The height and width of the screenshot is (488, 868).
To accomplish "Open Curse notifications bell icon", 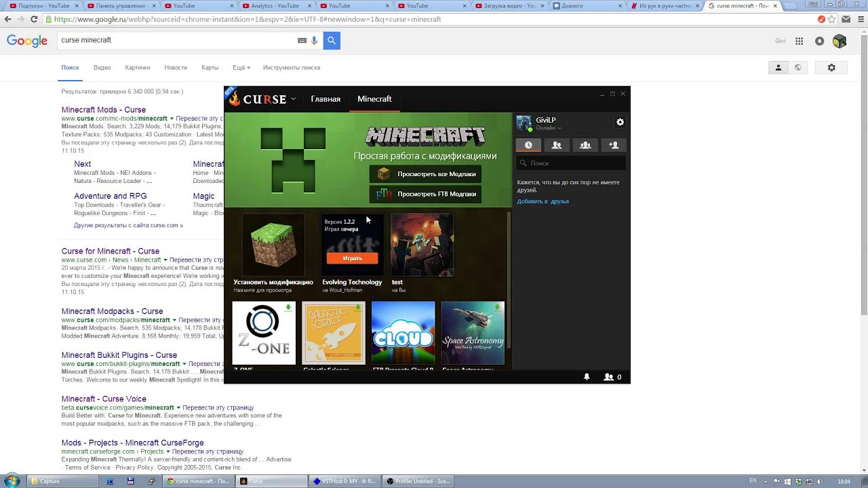I will click(x=587, y=377).
